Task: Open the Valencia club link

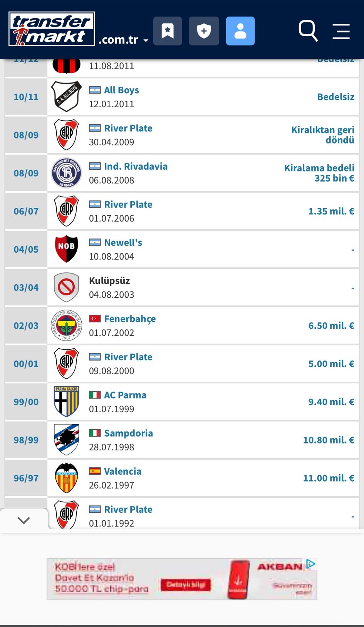Action: point(122,471)
